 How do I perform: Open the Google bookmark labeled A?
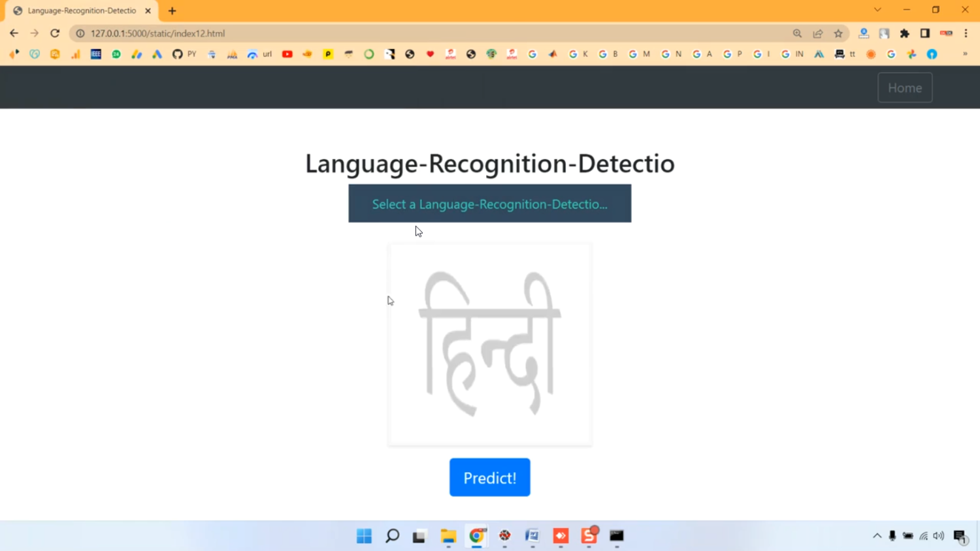pyautogui.click(x=702, y=54)
